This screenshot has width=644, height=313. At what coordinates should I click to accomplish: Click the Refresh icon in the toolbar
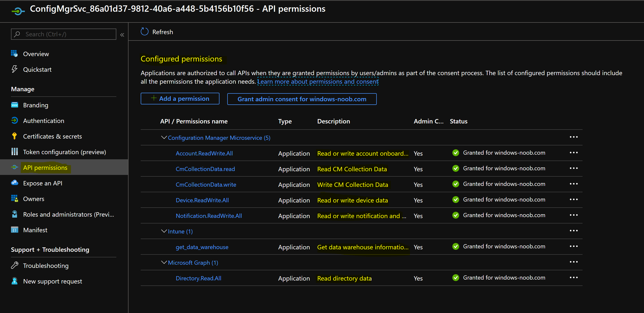[x=145, y=32]
